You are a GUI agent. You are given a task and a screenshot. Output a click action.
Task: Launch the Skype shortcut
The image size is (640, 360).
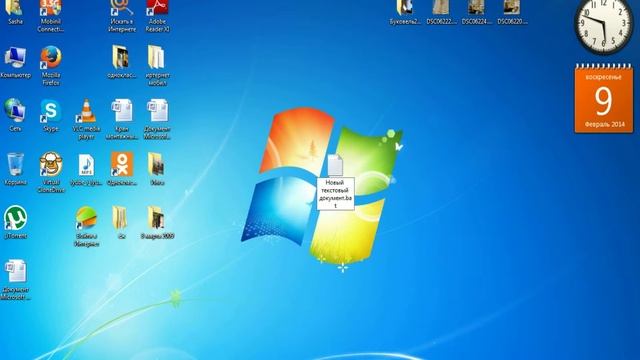[51, 115]
